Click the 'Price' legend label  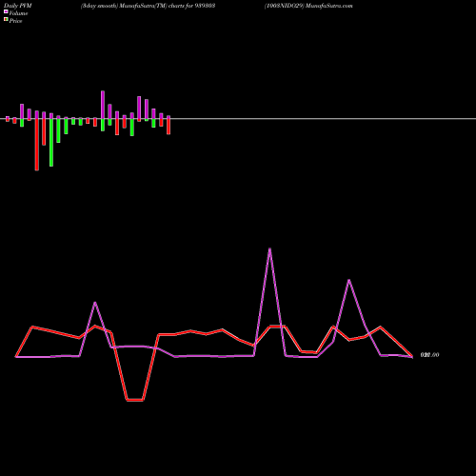point(15,21)
